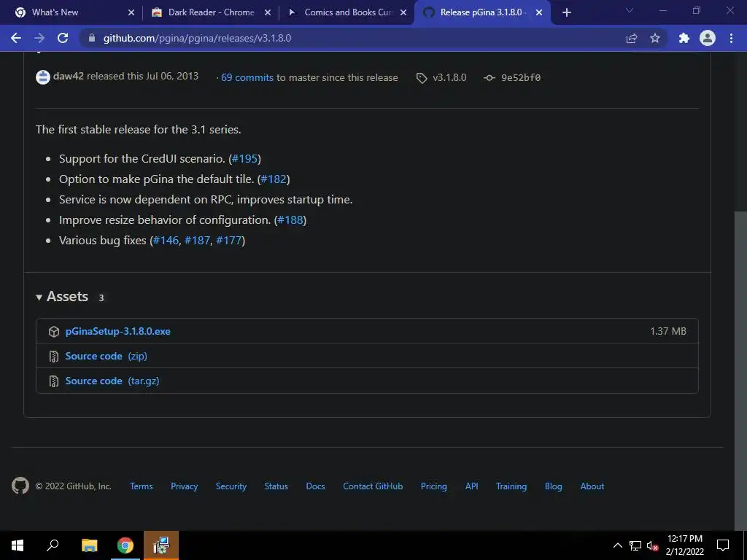Open the Windows Start menu
The height and width of the screenshot is (560, 747).
pyautogui.click(x=18, y=545)
